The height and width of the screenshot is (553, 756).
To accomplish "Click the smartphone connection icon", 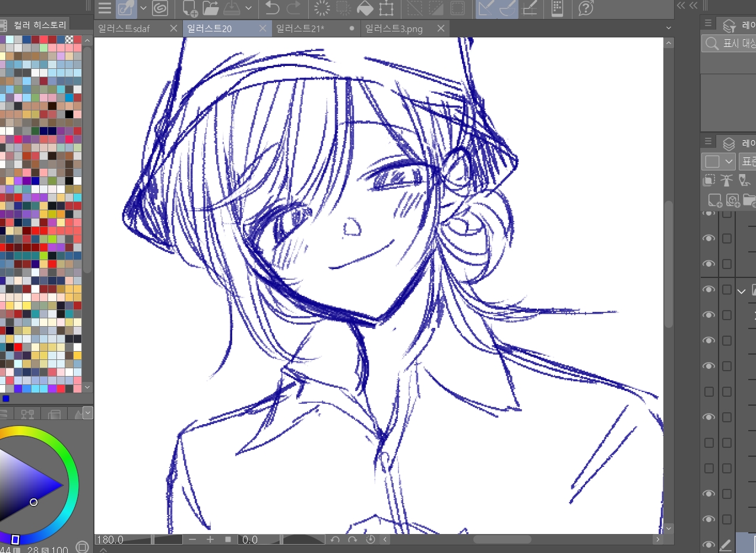I will coord(557,8).
